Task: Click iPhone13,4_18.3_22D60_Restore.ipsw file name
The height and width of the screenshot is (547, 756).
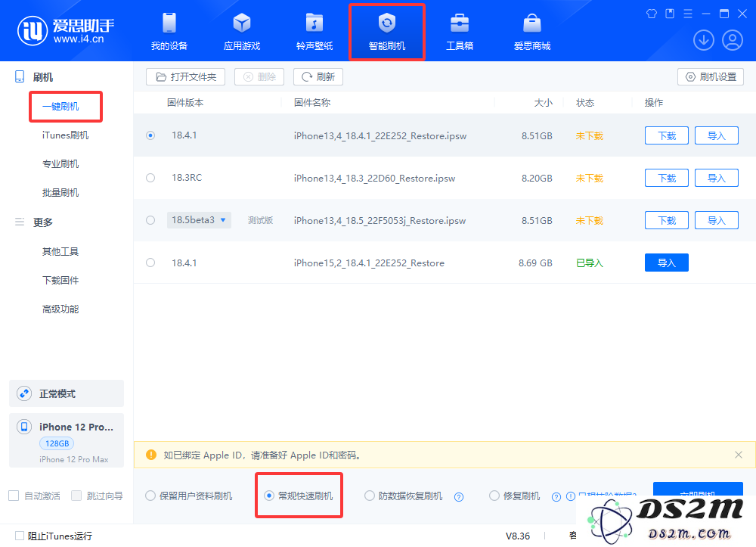Action: coord(375,179)
